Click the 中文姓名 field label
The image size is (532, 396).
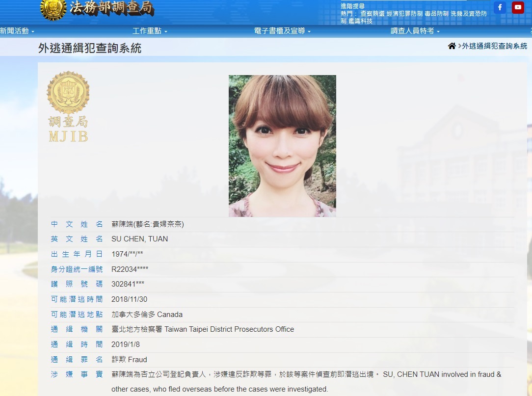click(x=77, y=224)
